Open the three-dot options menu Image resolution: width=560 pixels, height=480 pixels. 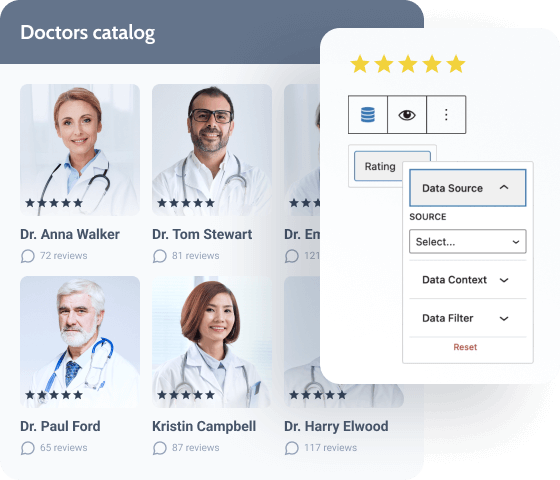point(446,115)
